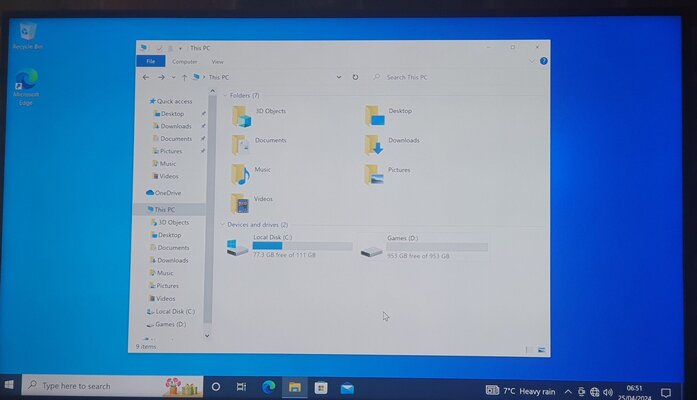Collapse the Devices and drives (2) group
697x400 pixels.
click(223, 224)
